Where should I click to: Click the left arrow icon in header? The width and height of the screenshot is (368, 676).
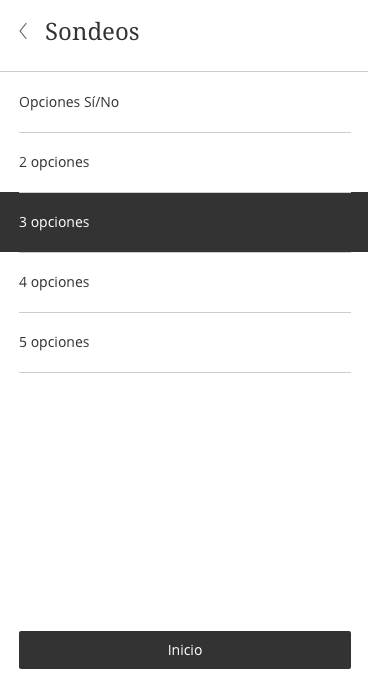pos(23,31)
